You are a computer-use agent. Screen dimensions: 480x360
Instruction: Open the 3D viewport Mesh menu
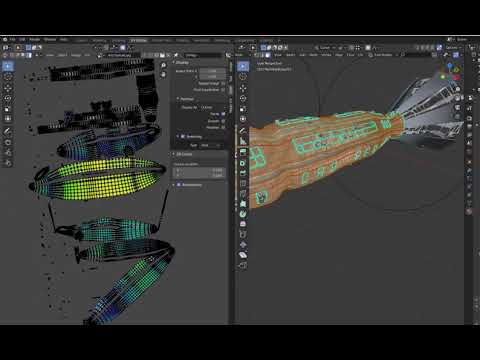313,55
